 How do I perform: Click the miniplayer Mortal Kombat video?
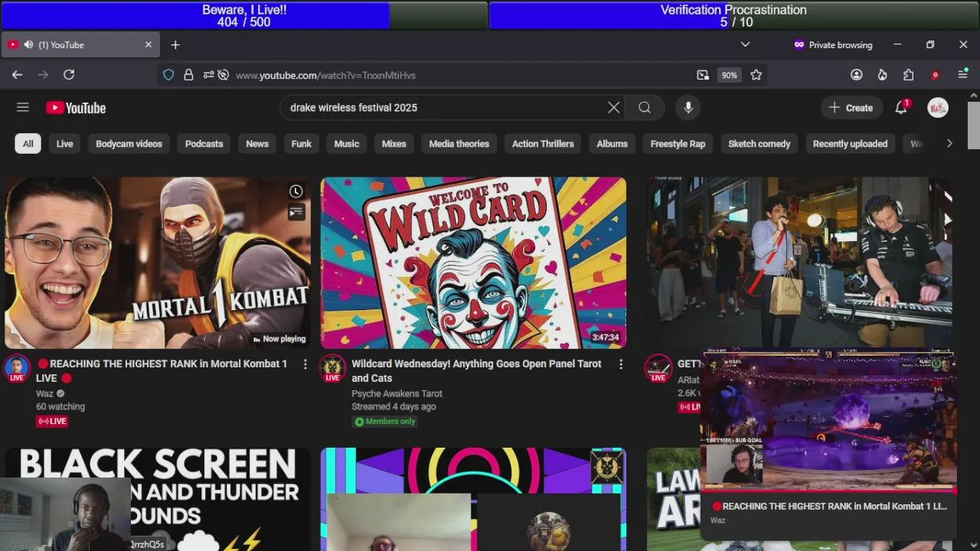click(828, 419)
